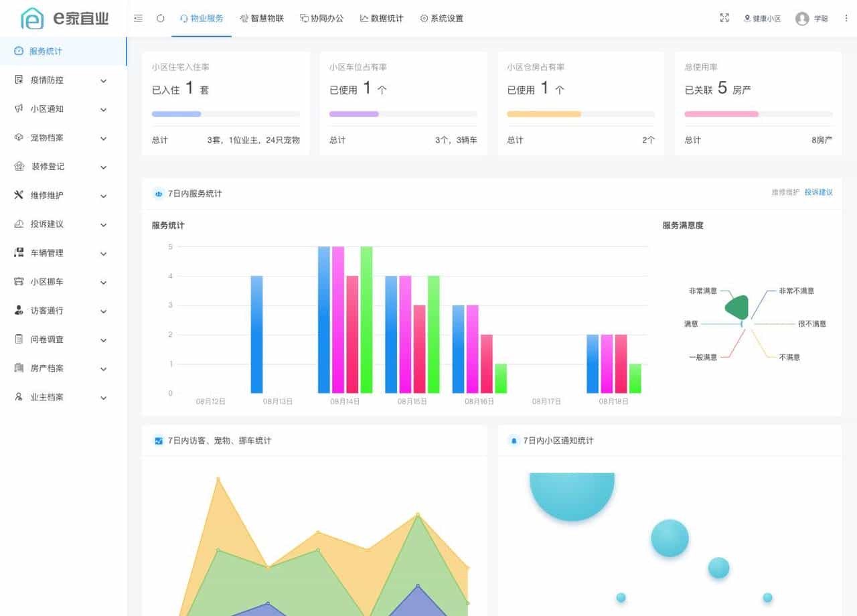This screenshot has height=616, width=857.
Task: Collapse the sidebar using the hamburger toggle
Action: [x=139, y=19]
